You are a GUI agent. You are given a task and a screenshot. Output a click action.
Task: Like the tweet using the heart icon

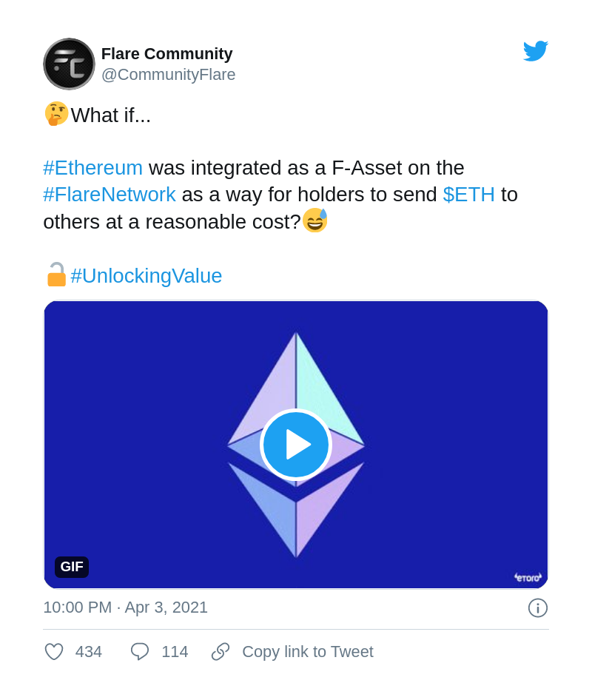click(x=53, y=652)
